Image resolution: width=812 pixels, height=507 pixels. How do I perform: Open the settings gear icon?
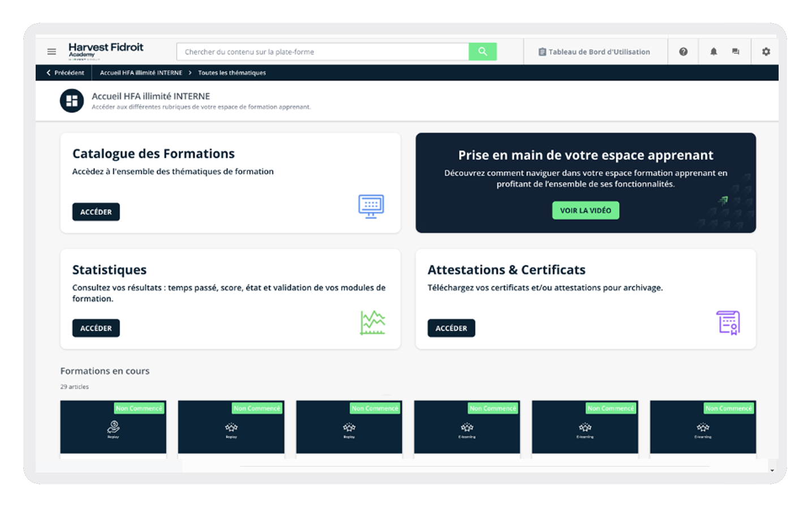[x=766, y=51]
